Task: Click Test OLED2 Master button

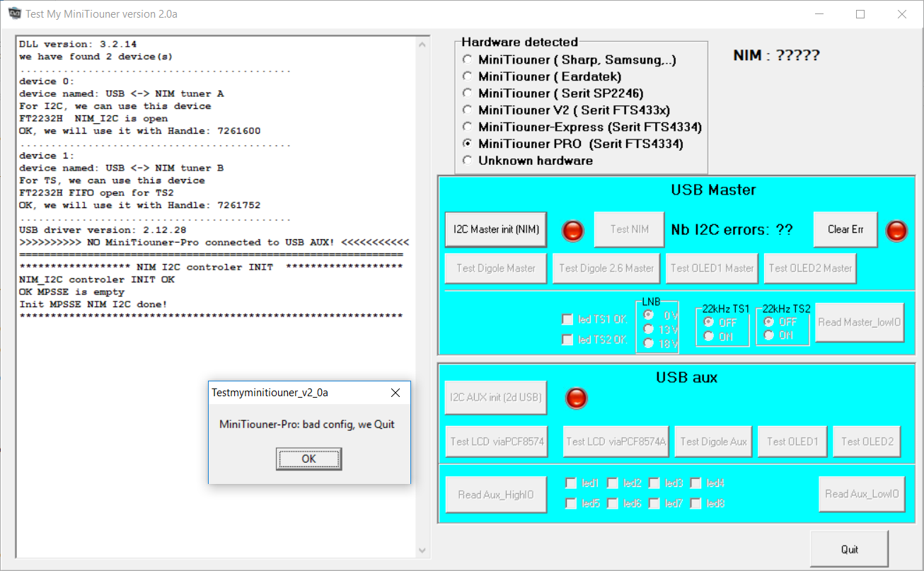Action: tap(811, 268)
